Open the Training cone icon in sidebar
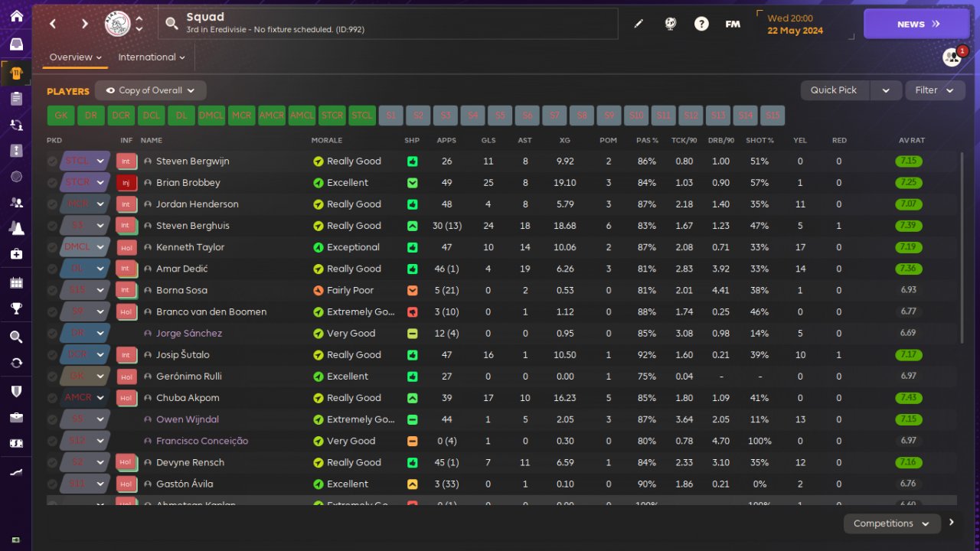This screenshot has height=551, width=980. 16,228
